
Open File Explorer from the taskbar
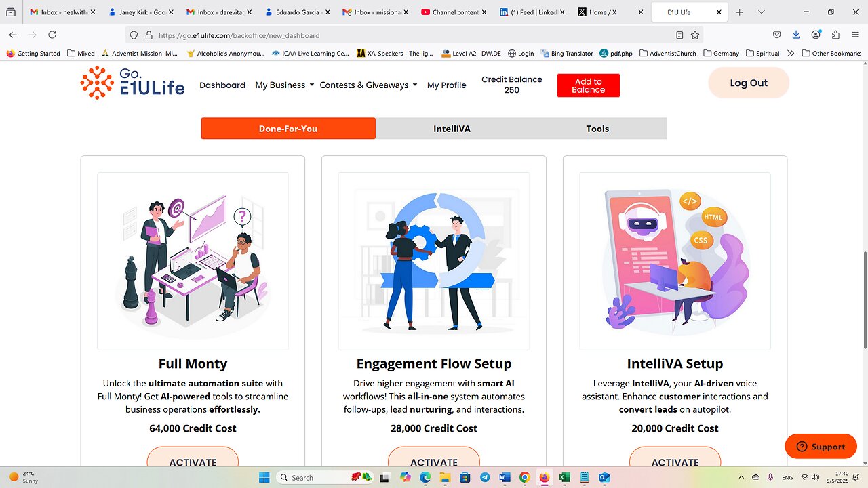click(446, 477)
